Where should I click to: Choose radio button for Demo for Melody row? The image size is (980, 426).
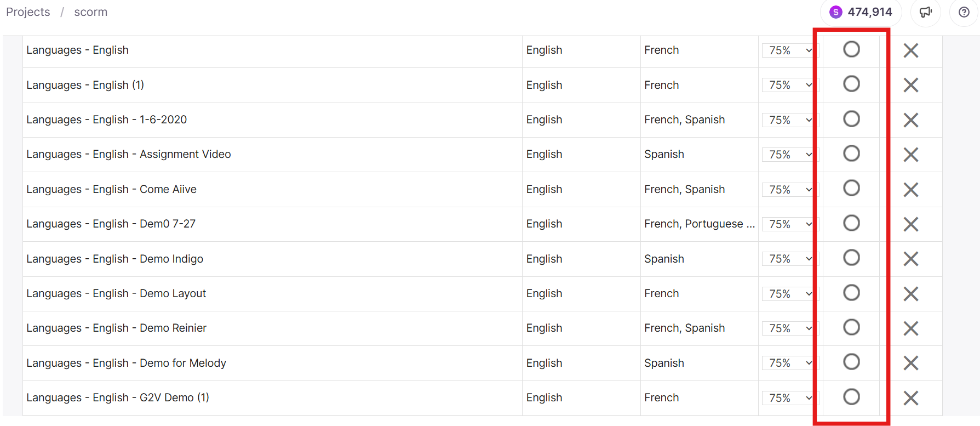click(x=851, y=362)
